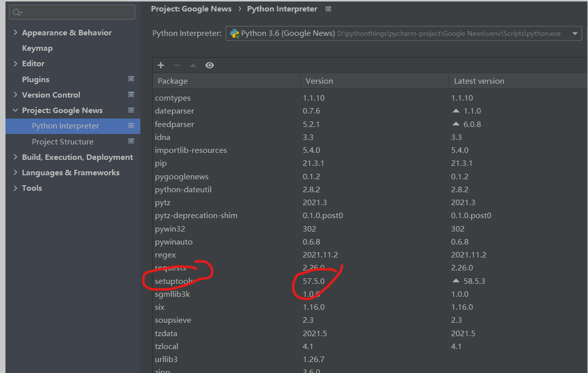Select the pygooglenews package row
The width and height of the screenshot is (588, 373).
tap(370, 176)
